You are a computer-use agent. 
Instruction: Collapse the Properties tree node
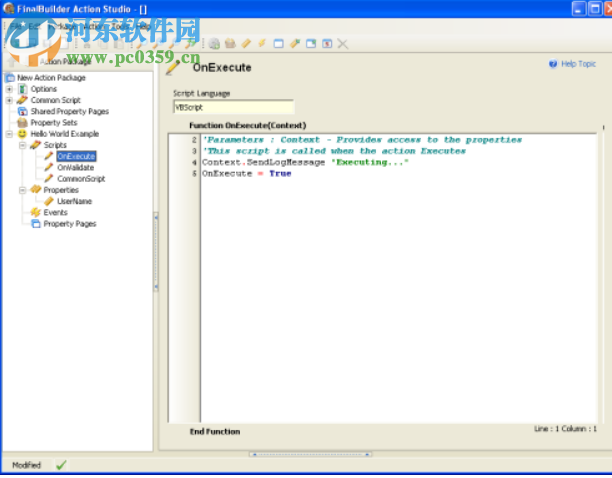pos(22,190)
